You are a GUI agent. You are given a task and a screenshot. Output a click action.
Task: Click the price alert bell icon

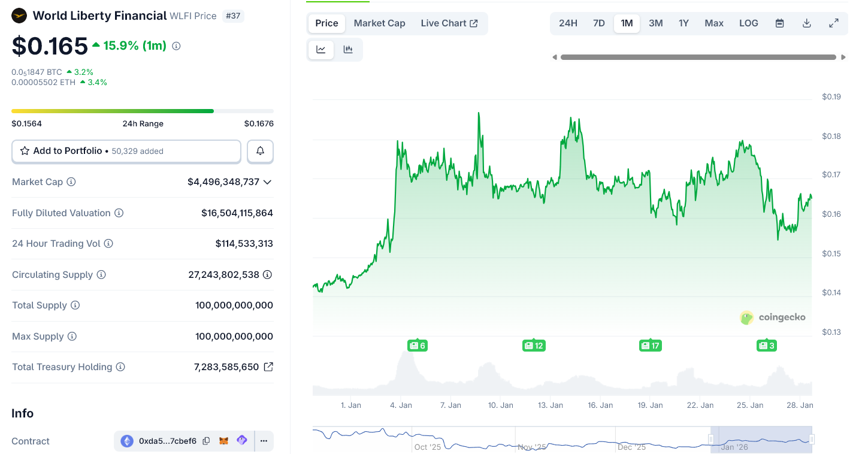click(x=260, y=151)
